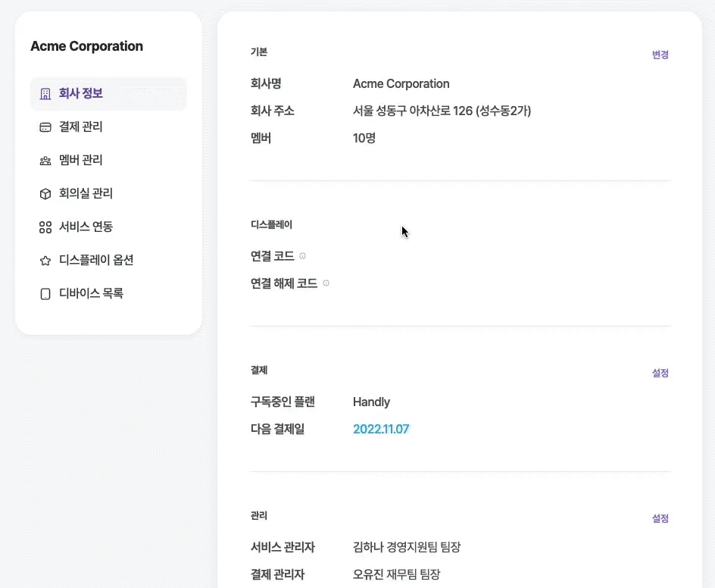Click the grid icon for 서비스 연동

(45, 227)
